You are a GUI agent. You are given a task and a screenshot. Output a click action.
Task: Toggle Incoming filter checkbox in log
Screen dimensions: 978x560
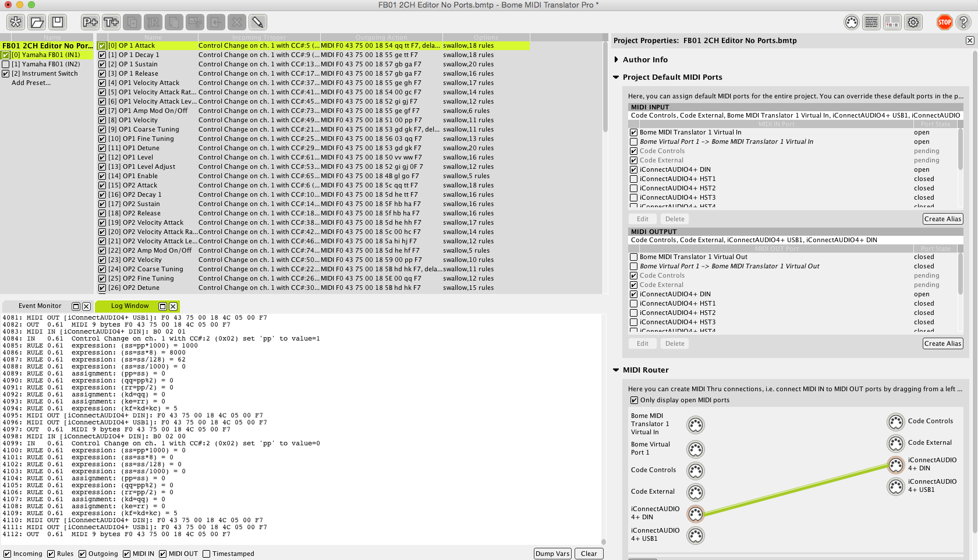coord(8,554)
